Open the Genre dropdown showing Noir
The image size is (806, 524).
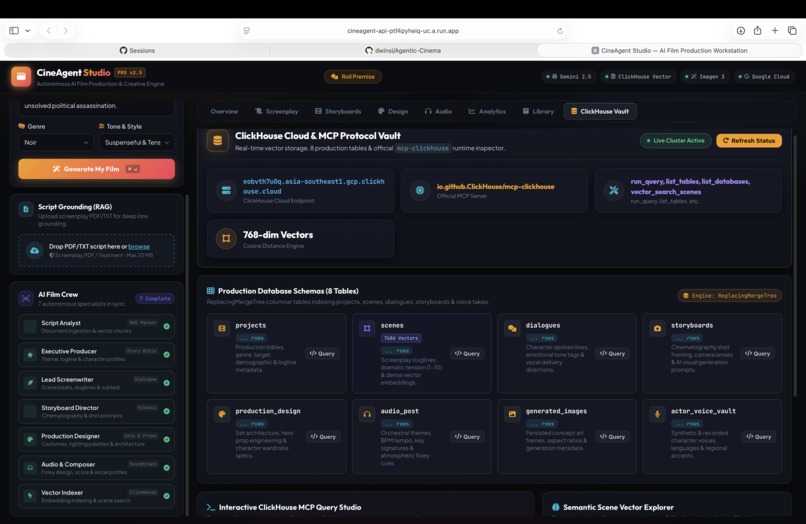click(x=56, y=142)
